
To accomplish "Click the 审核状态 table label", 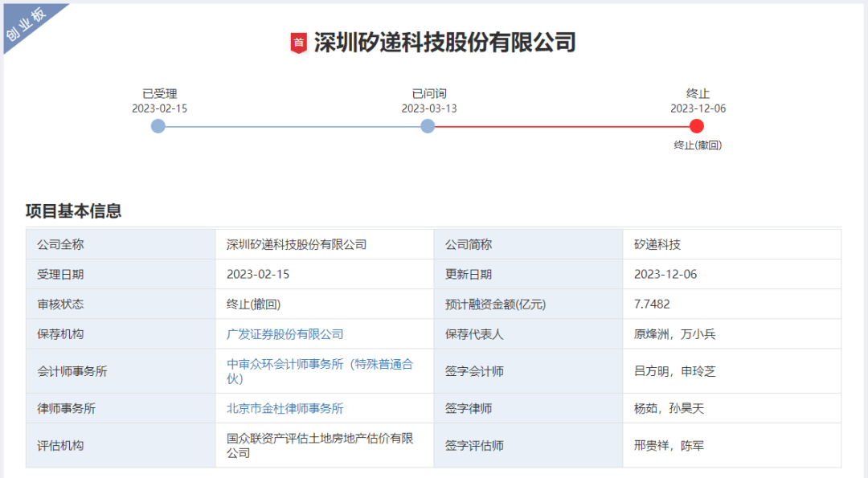I will pyautogui.click(x=60, y=304).
